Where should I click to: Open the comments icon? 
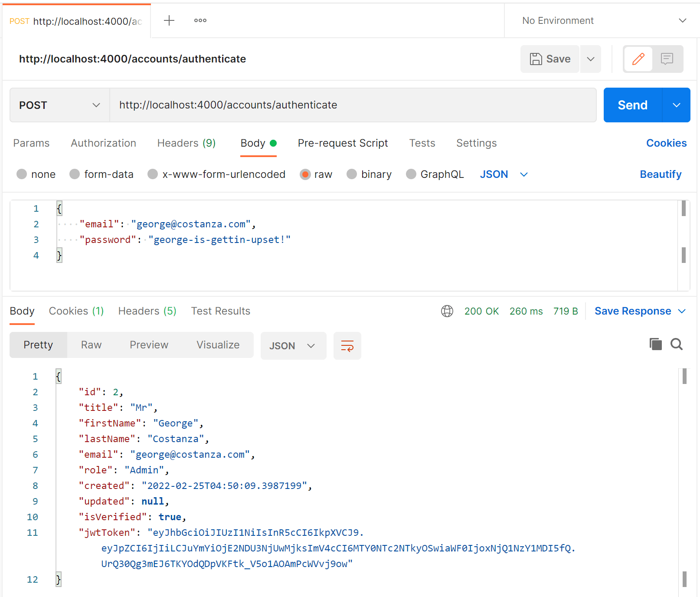coord(667,59)
